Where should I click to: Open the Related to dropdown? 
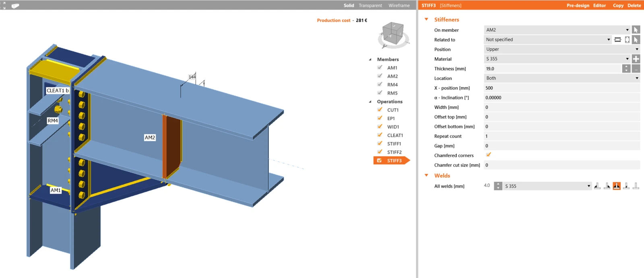pos(547,39)
